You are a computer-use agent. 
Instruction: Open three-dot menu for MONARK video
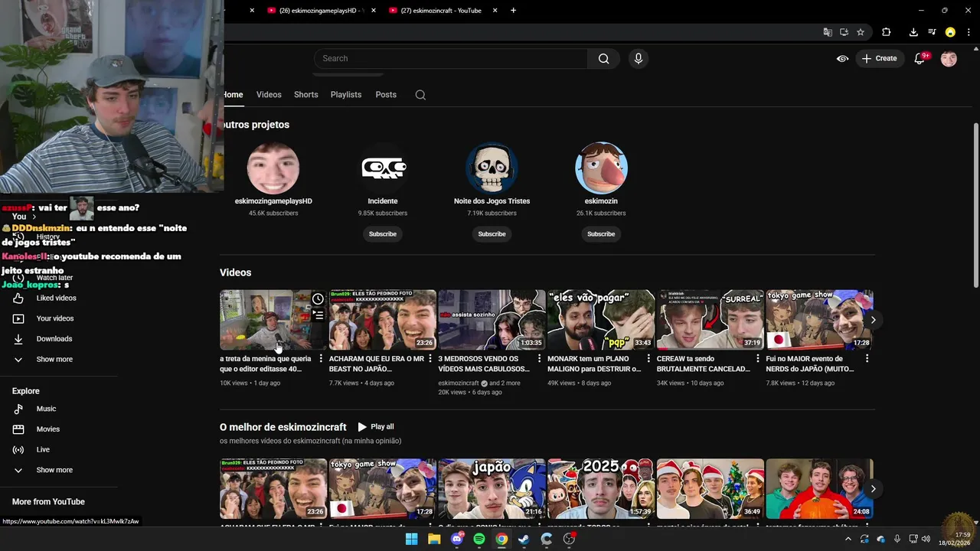click(648, 359)
